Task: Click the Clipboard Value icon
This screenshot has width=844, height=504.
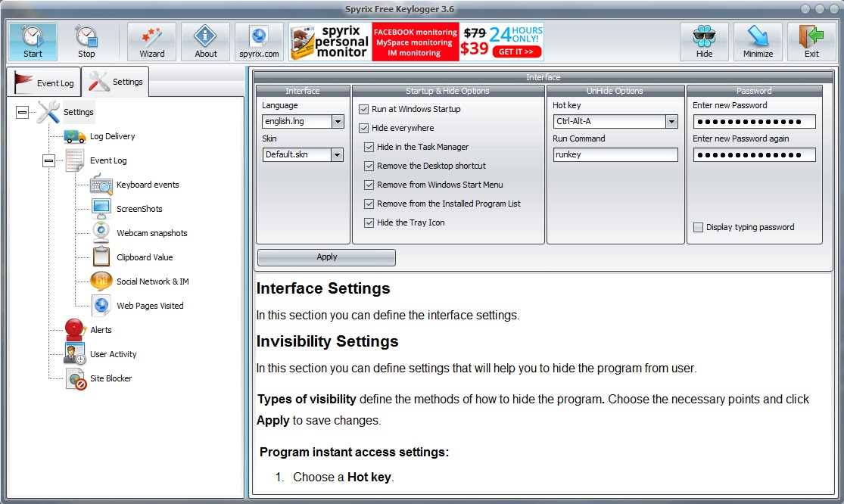Action: click(101, 257)
